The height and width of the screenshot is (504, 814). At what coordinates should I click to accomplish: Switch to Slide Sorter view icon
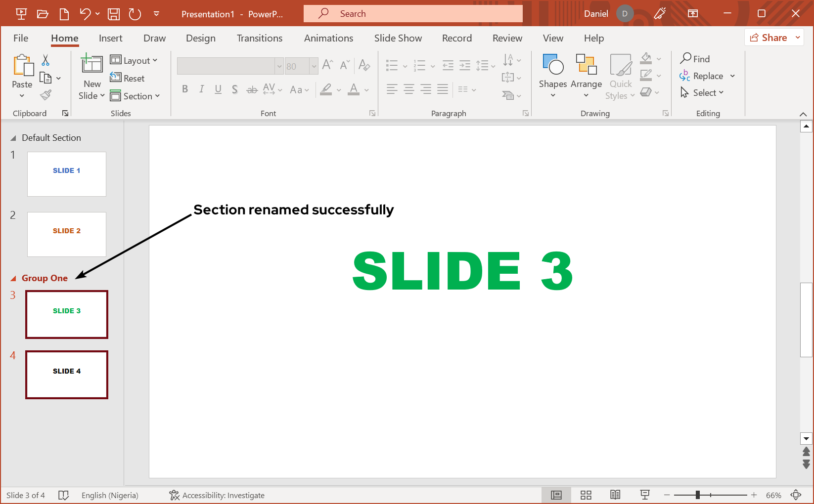click(x=586, y=495)
